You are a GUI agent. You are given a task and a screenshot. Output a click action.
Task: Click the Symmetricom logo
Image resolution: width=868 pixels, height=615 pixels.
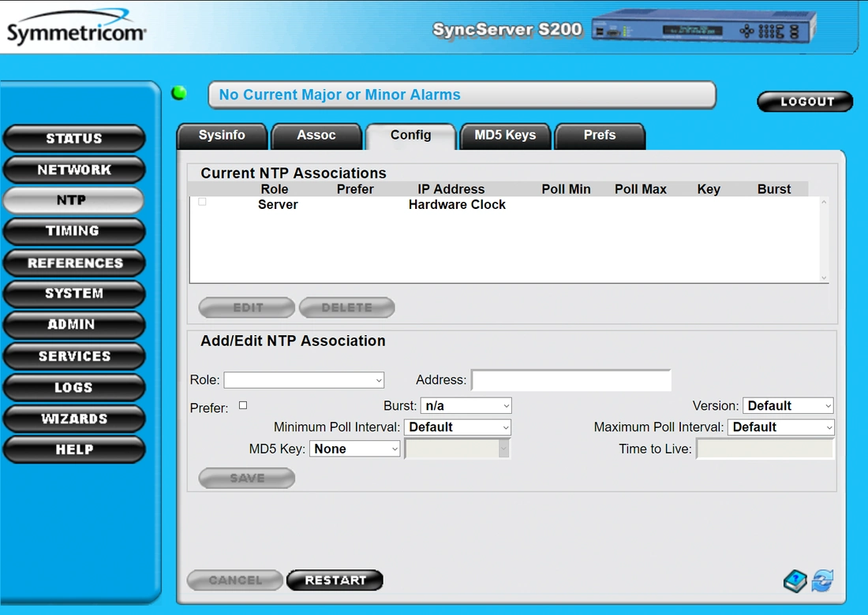(x=76, y=28)
